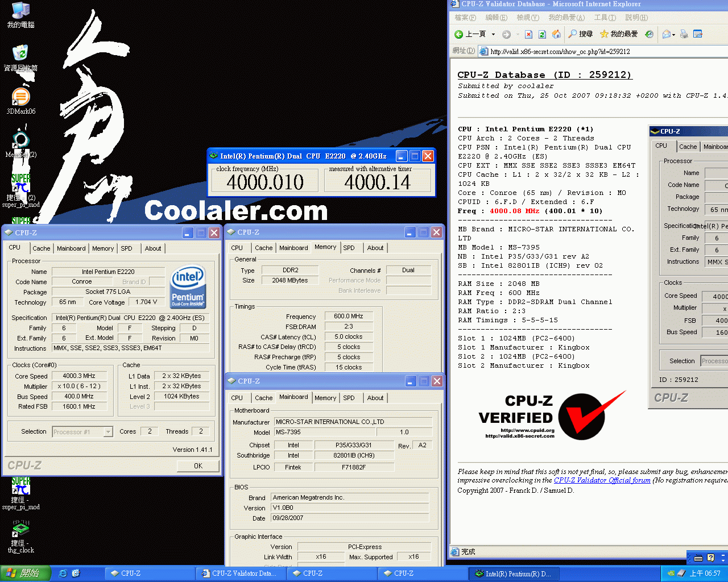The width and height of the screenshot is (728, 582).
Task: Open the 我的最愛 favorites toolbar button
Action: (x=619, y=34)
